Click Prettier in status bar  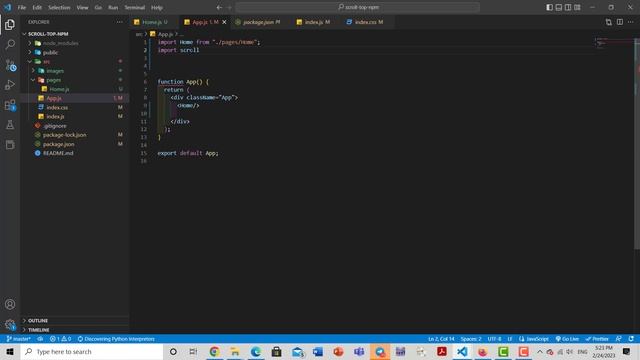(597, 339)
